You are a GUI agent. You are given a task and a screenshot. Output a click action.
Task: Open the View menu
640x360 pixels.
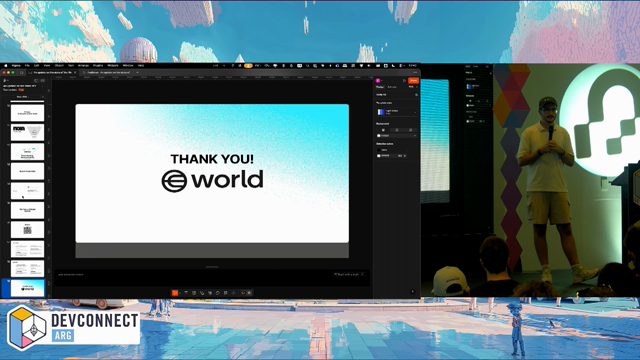(x=47, y=65)
